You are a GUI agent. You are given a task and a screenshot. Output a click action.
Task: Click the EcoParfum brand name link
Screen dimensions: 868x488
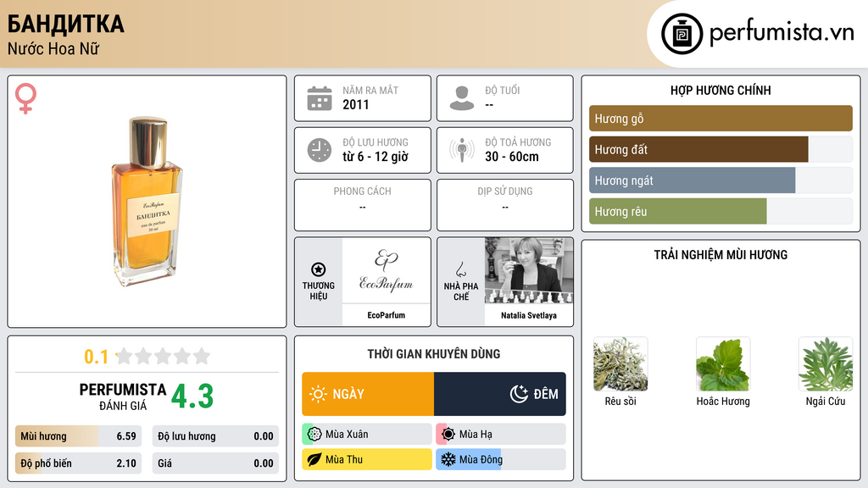click(386, 315)
